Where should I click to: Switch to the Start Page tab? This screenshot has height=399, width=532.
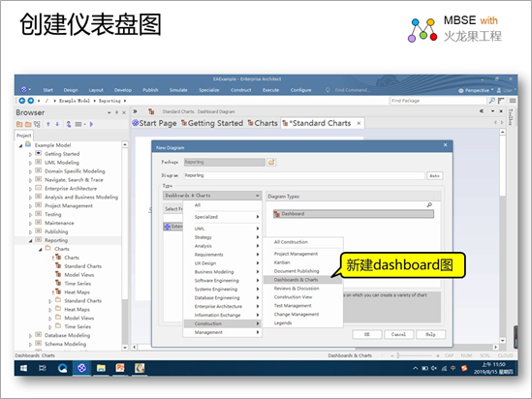155,123
